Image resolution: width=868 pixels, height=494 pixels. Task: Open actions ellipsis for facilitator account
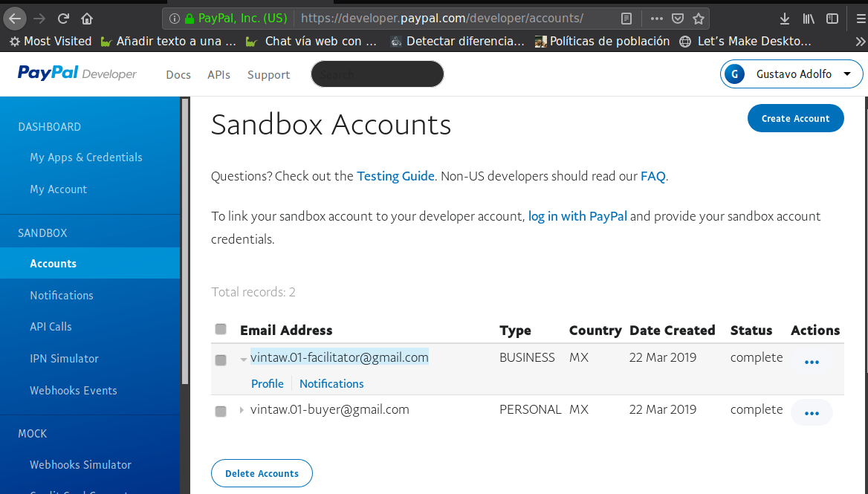(x=812, y=362)
